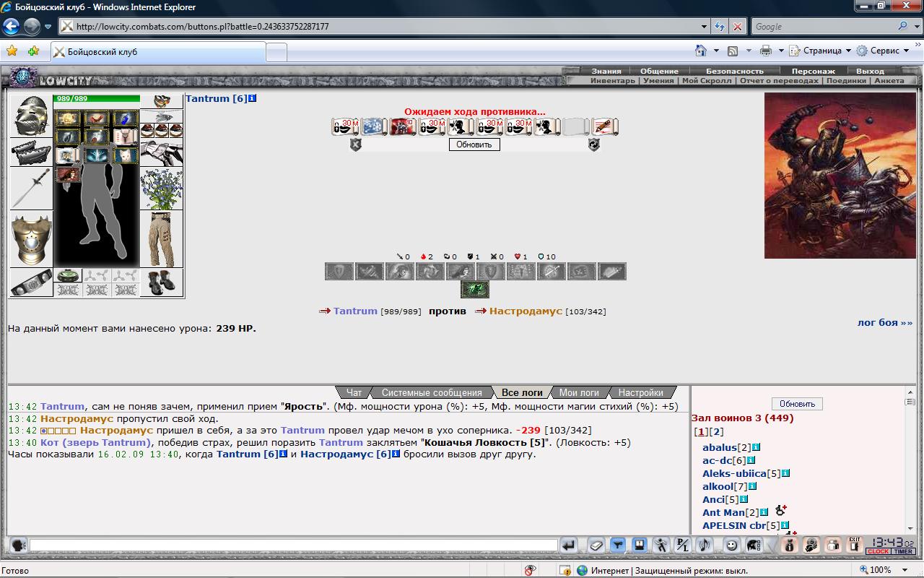Click the equipped boots slot
The height and width of the screenshot is (578, 924).
point(161,282)
